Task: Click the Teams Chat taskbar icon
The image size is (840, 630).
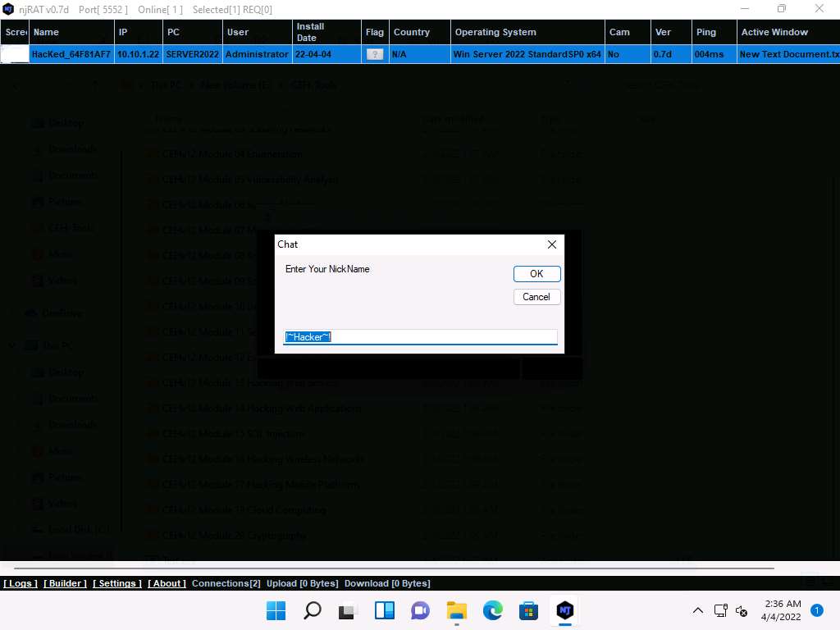Action: coord(420,610)
